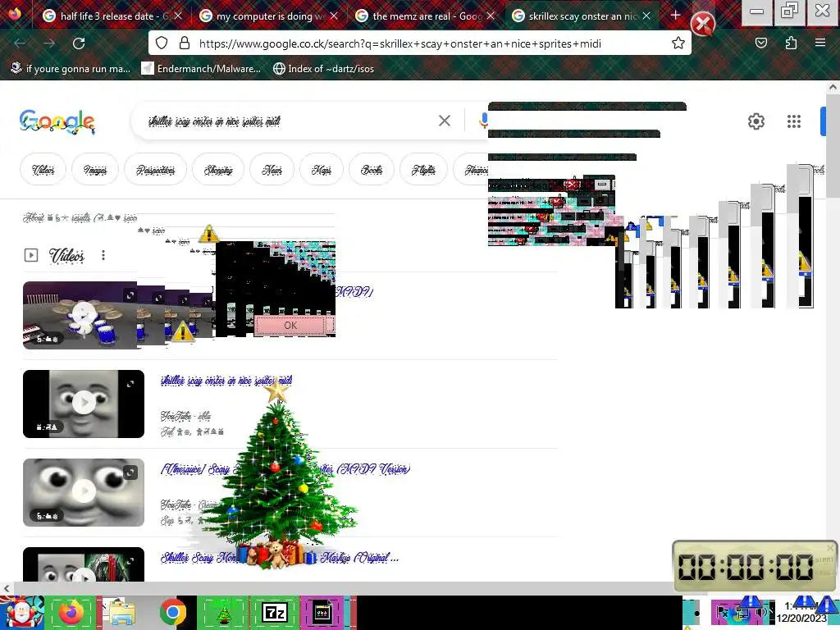Open 7-Zip from the taskbar

(274, 612)
